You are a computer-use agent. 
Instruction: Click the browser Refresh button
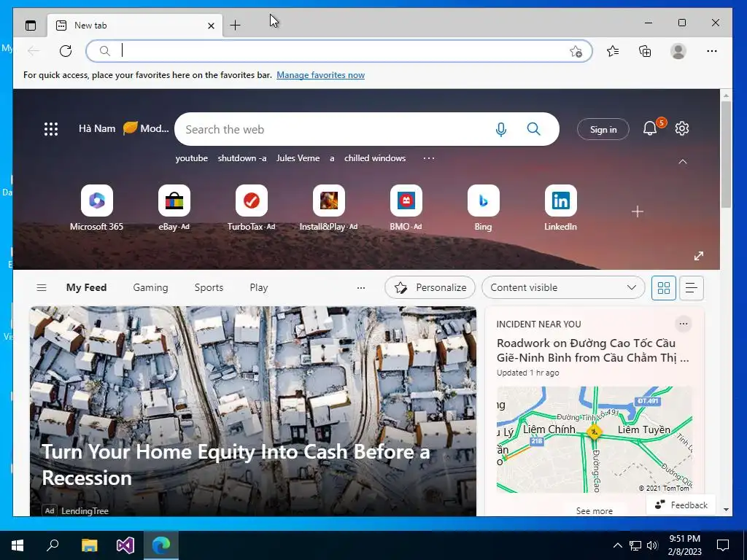[66, 51]
